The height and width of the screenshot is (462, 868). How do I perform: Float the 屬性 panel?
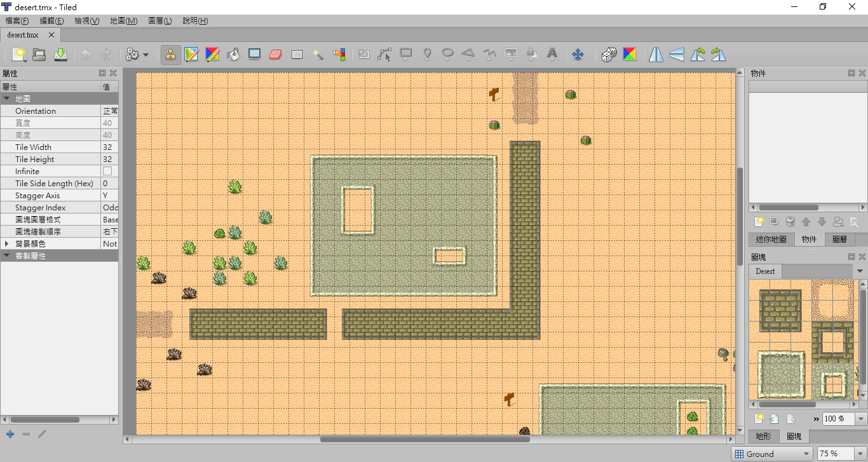102,73
